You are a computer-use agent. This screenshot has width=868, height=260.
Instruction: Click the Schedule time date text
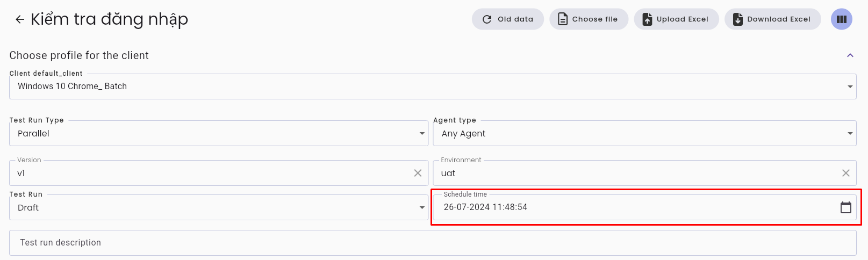click(485, 207)
